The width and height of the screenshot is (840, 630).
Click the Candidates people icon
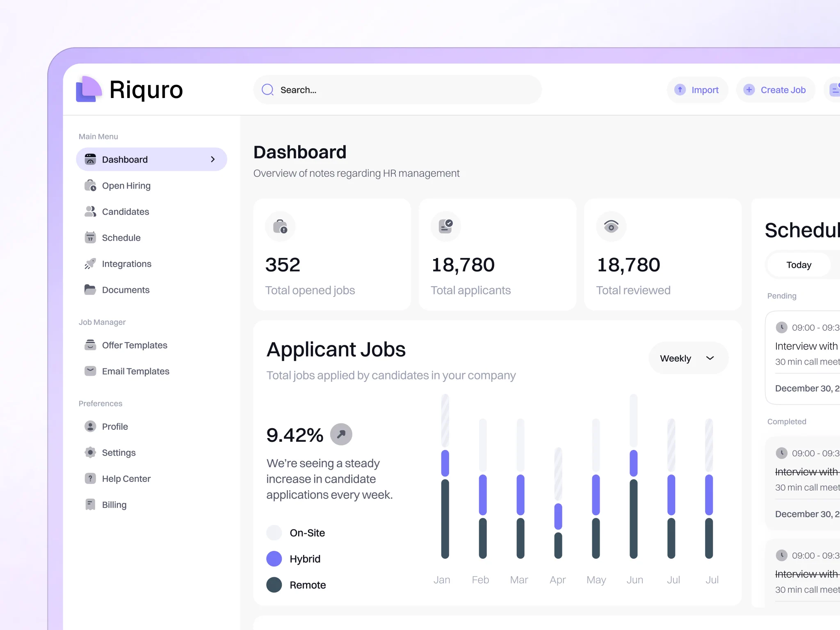tap(90, 211)
